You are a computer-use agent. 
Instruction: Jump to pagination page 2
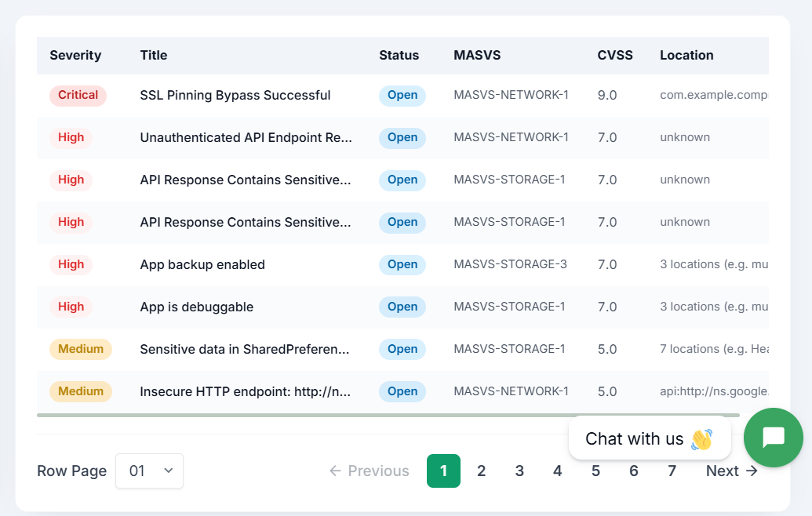[x=481, y=471]
